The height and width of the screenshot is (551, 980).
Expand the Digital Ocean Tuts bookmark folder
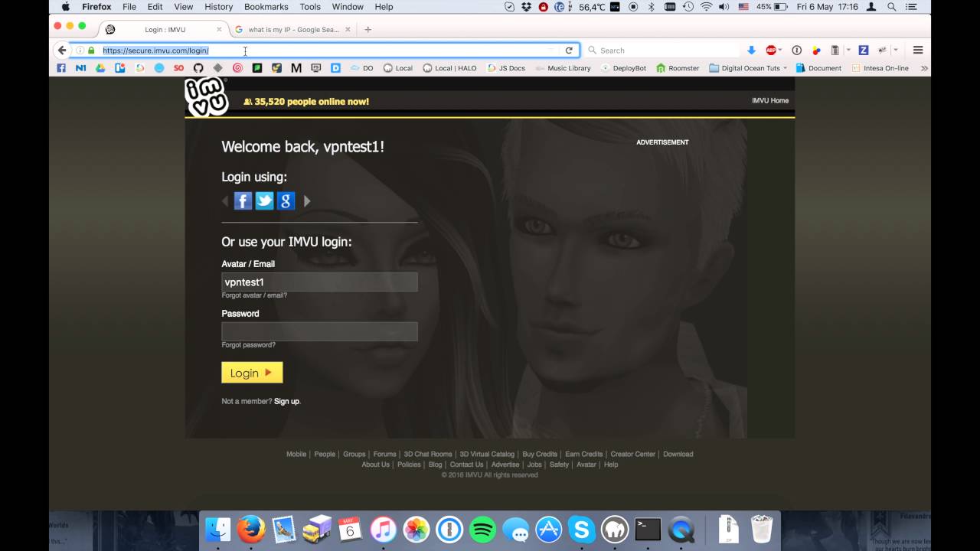(748, 68)
